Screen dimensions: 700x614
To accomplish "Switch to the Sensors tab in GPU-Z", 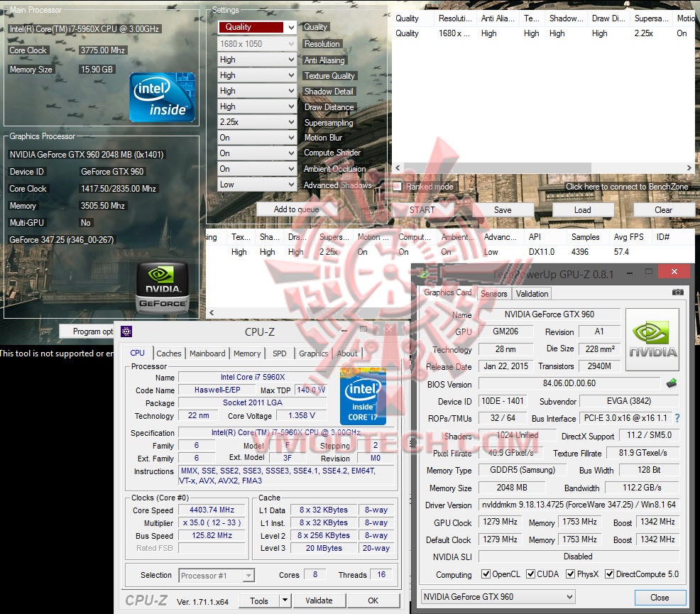I will point(493,294).
